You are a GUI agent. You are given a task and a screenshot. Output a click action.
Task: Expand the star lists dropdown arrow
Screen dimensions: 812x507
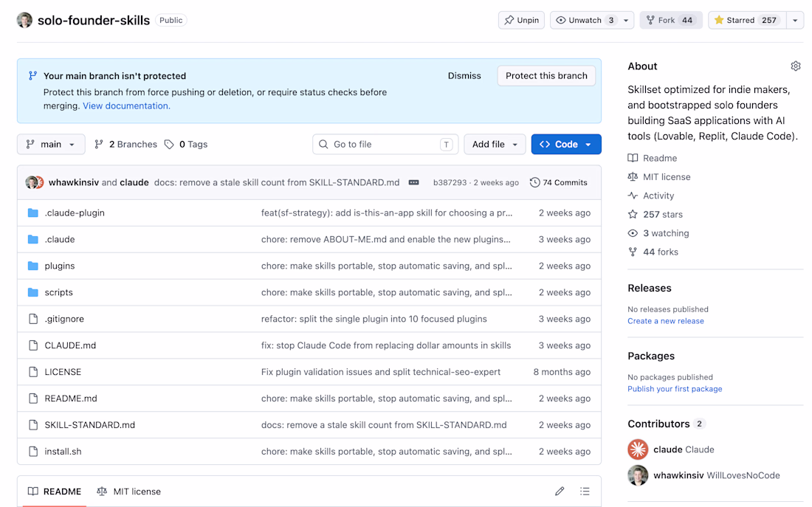click(795, 20)
